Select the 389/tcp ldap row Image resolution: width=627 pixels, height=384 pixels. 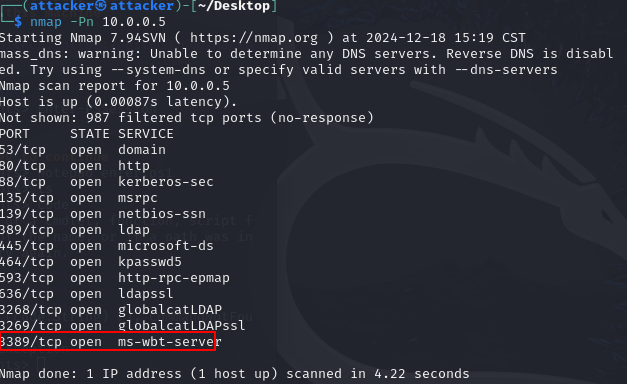(x=75, y=230)
